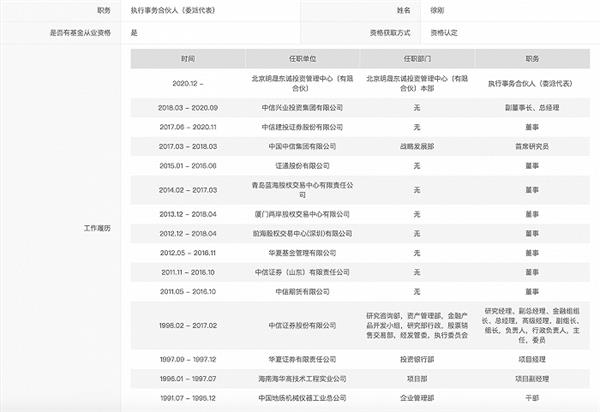
Task: Select '青岛蓝海股权交易中心有限责任公司' cell
Action: tap(302, 190)
